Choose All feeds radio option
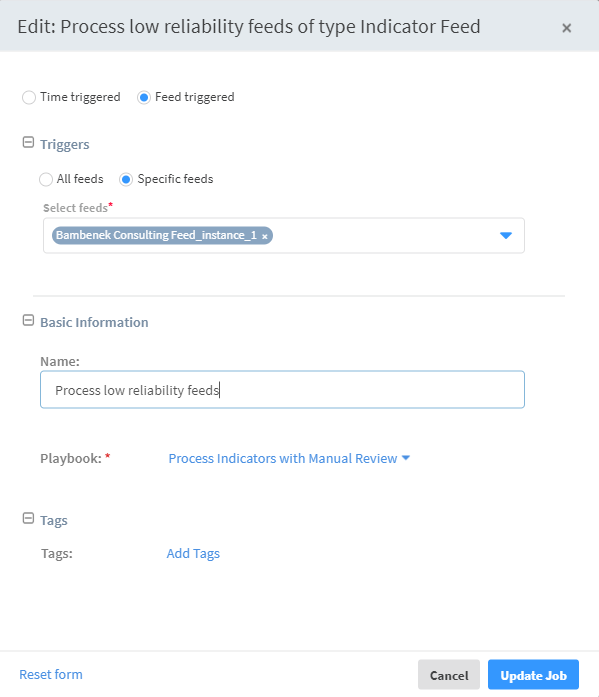 click(46, 180)
